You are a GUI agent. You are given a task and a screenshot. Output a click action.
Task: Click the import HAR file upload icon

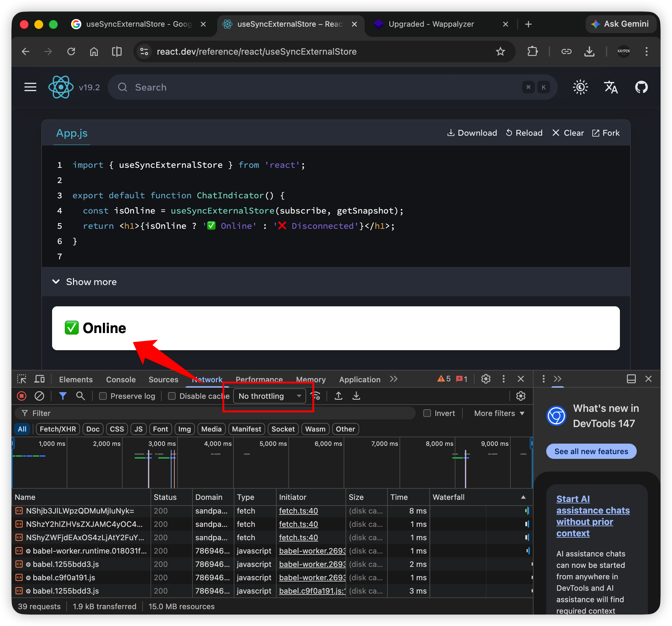pyautogui.click(x=338, y=396)
